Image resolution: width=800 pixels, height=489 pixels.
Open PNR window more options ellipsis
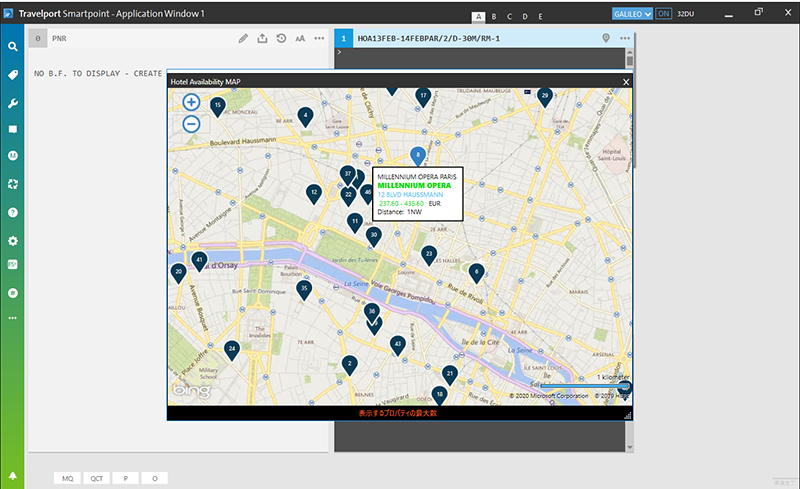(x=319, y=38)
